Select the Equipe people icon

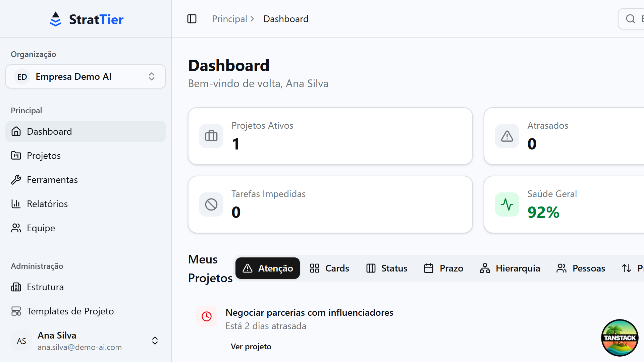(16, 228)
